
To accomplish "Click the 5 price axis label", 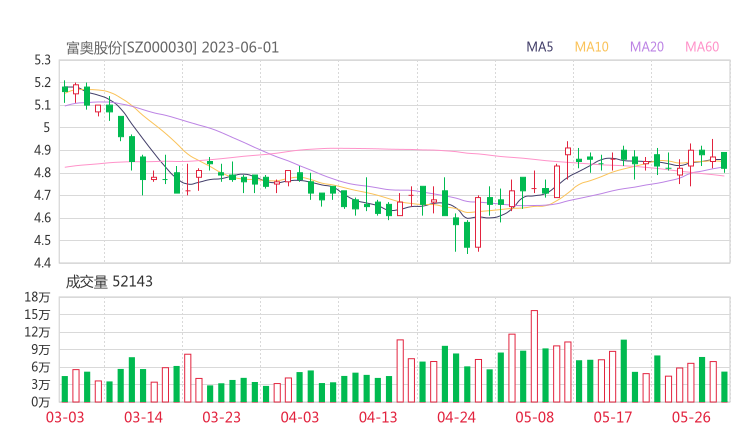I will click(x=47, y=127).
